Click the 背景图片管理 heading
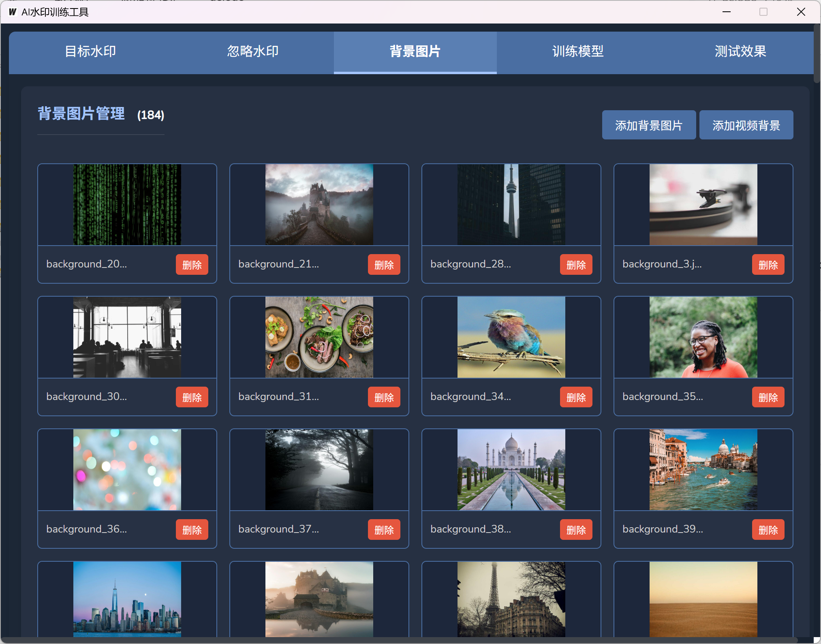This screenshot has height=644, width=821. (81, 114)
